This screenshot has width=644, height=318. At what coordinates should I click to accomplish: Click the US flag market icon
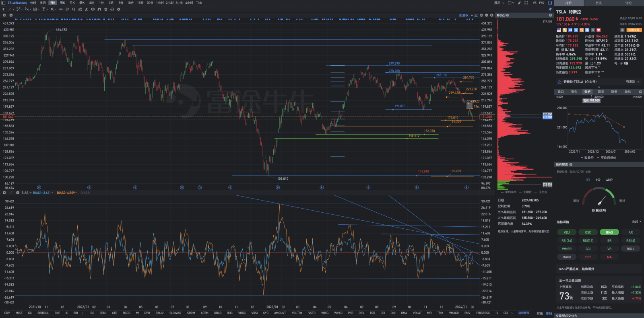pyautogui.click(x=559, y=30)
